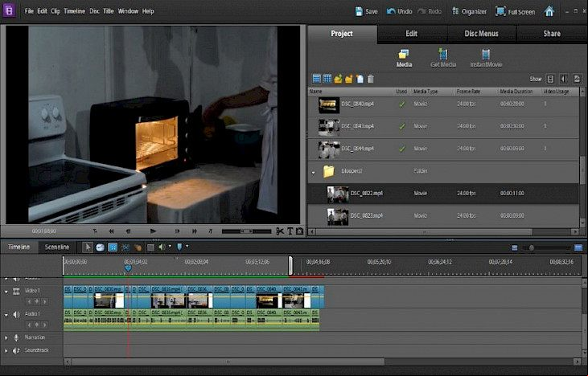Switch to the Disc Menus tab

tap(482, 34)
